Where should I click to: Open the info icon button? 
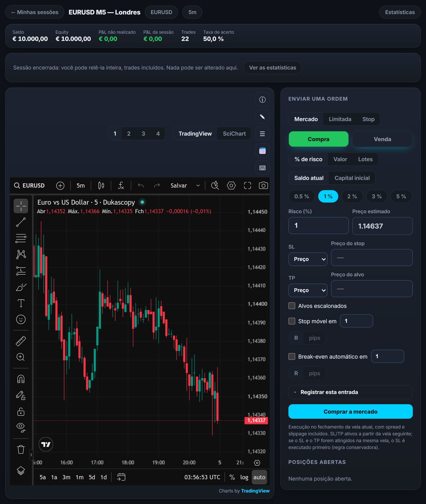pyautogui.click(x=262, y=100)
